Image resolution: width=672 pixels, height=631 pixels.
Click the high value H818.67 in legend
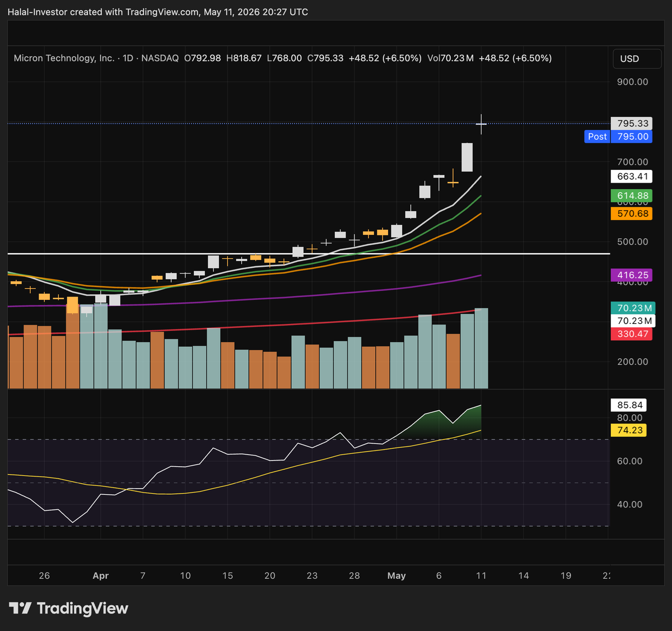[x=244, y=58]
